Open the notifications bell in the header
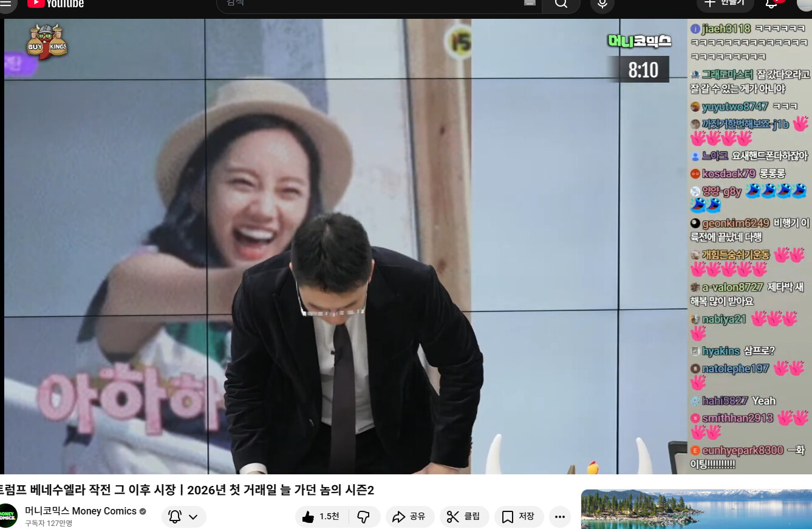Image resolution: width=812 pixels, height=529 pixels. click(771, 4)
